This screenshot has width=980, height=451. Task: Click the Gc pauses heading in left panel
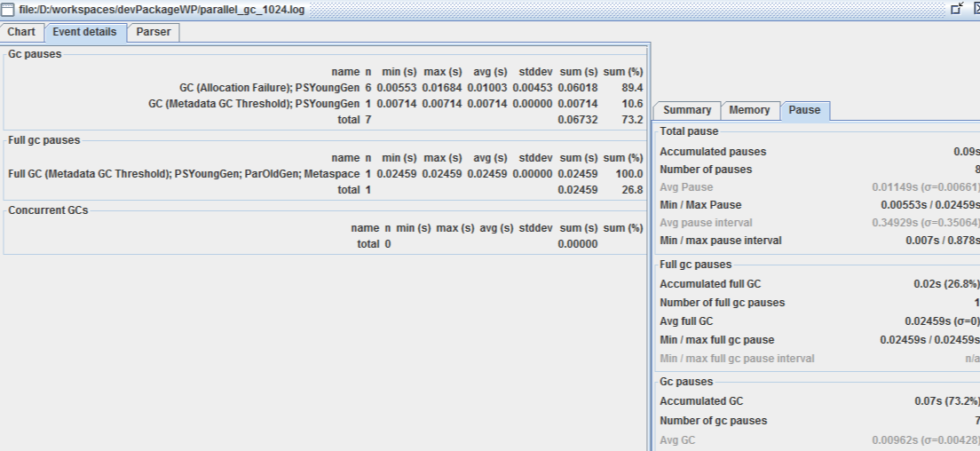(x=35, y=54)
